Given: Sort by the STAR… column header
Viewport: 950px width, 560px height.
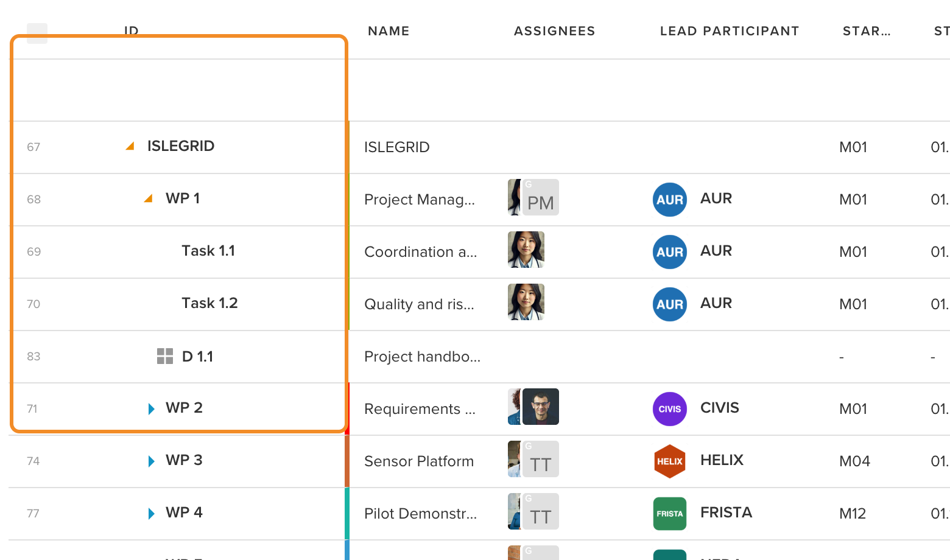Looking at the screenshot, I should [x=867, y=31].
